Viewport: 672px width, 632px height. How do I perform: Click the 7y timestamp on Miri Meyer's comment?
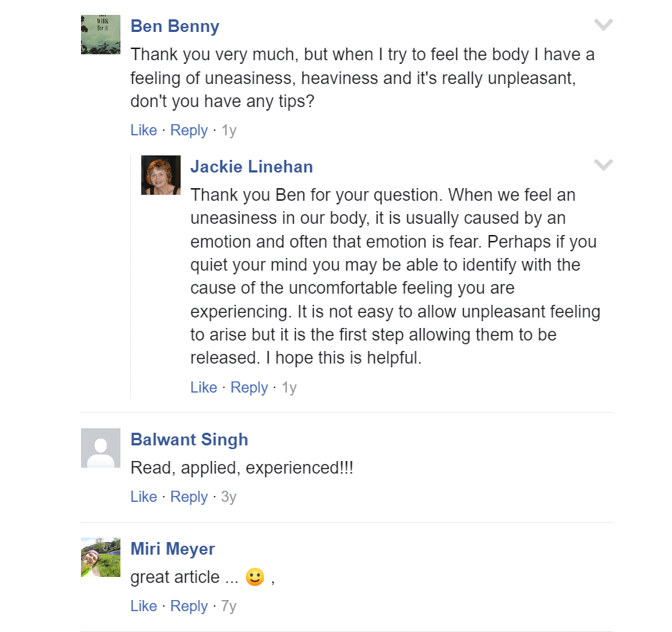pyautogui.click(x=228, y=606)
